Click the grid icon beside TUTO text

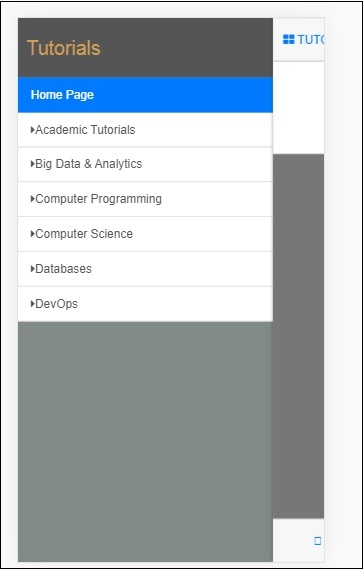coord(289,39)
